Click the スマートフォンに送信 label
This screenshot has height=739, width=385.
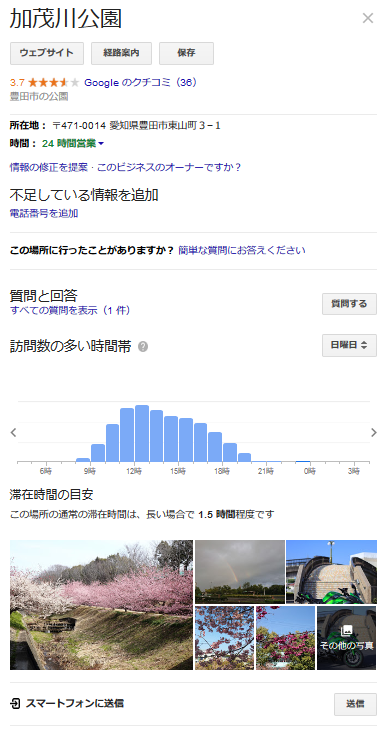pos(74,704)
